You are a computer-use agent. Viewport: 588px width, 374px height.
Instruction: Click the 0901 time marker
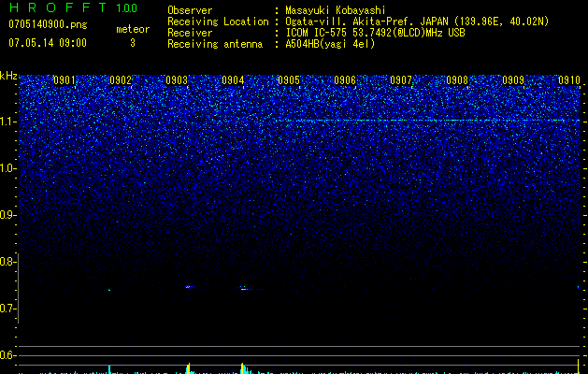click(65, 79)
